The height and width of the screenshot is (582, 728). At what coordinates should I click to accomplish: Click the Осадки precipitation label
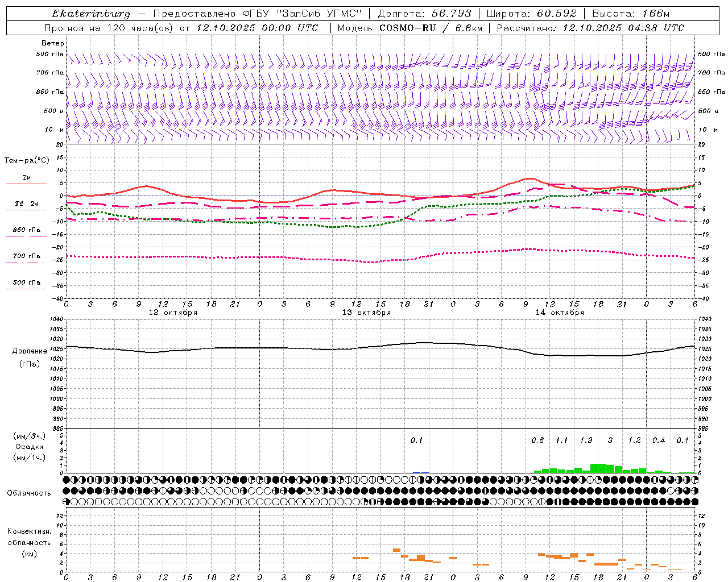click(x=29, y=447)
